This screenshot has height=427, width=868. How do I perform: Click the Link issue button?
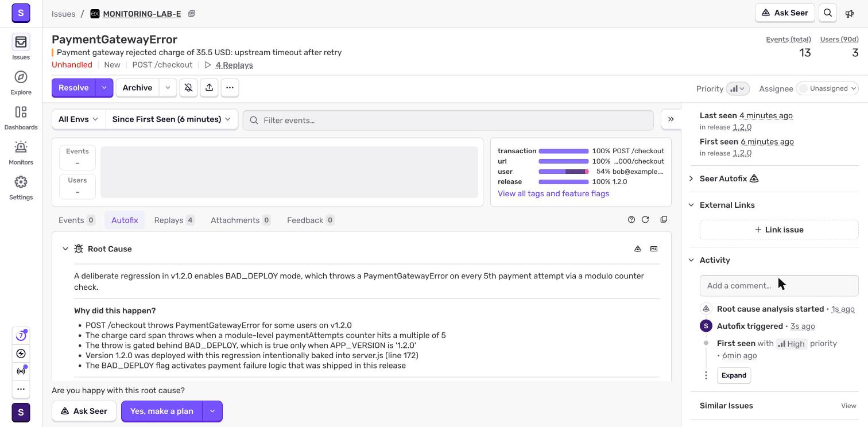point(779,230)
